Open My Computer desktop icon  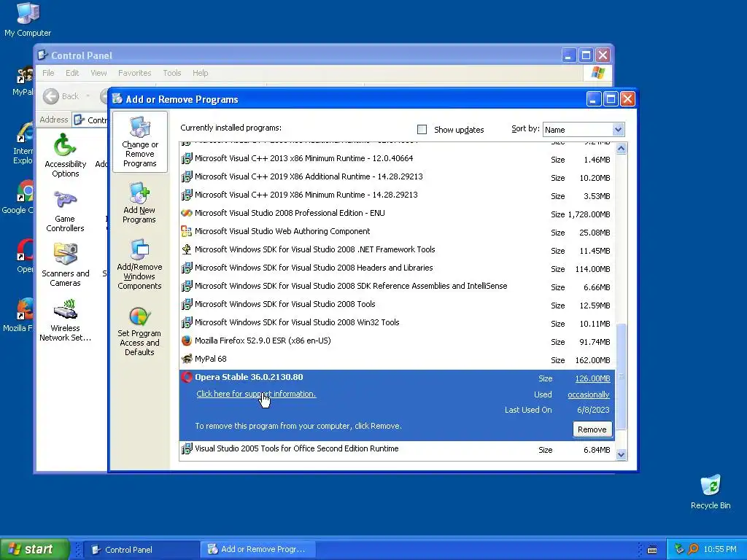28,20
